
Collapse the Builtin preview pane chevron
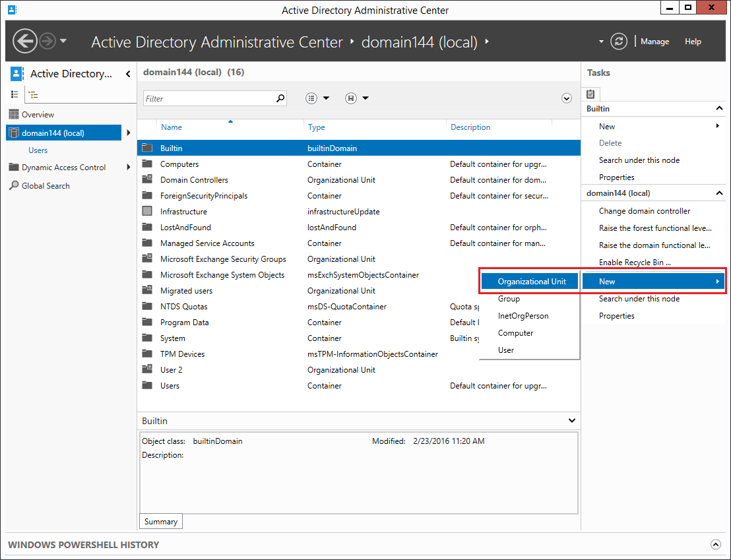[571, 421]
